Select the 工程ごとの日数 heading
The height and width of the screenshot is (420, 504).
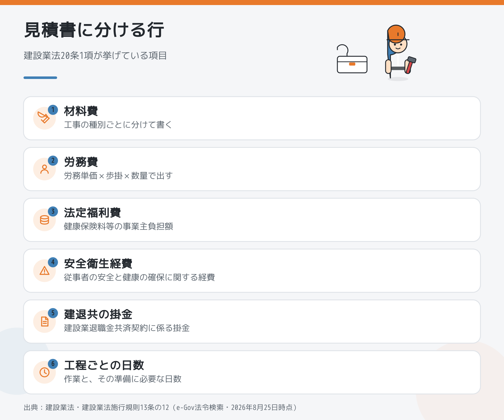[x=104, y=365]
